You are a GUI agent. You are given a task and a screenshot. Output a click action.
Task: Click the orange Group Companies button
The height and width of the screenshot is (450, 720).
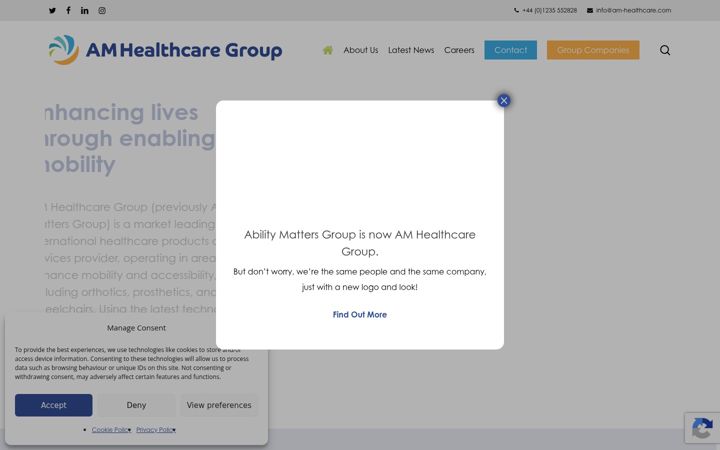pyautogui.click(x=593, y=50)
